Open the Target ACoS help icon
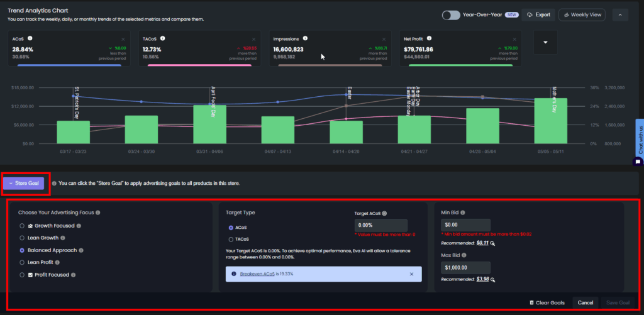Image resolution: width=644 pixels, height=315 pixels. [x=384, y=213]
